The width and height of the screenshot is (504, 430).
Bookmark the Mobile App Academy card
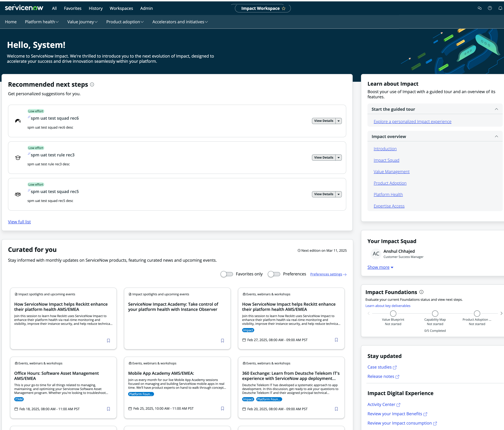tap(222, 408)
